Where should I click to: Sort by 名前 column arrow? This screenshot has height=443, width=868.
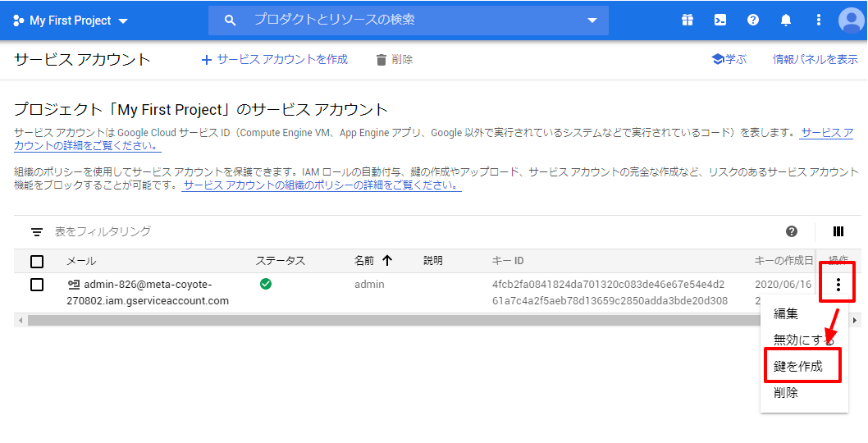coord(387,261)
